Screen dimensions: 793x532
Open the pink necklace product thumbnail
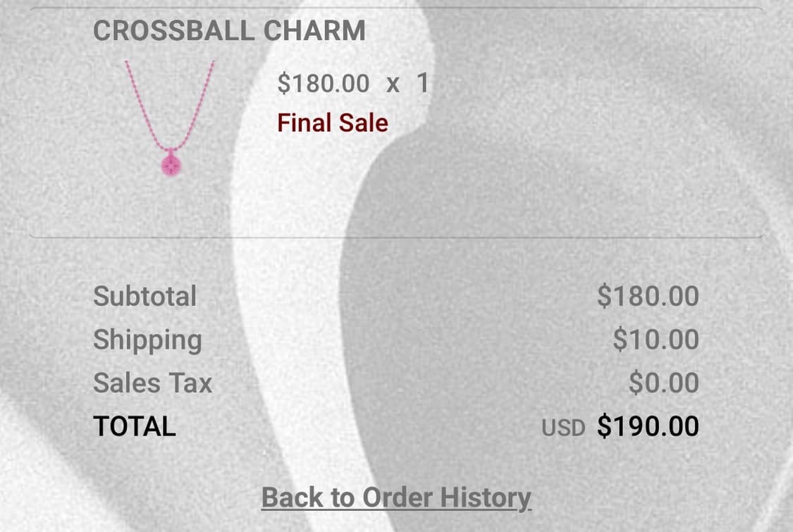pyautogui.click(x=170, y=117)
